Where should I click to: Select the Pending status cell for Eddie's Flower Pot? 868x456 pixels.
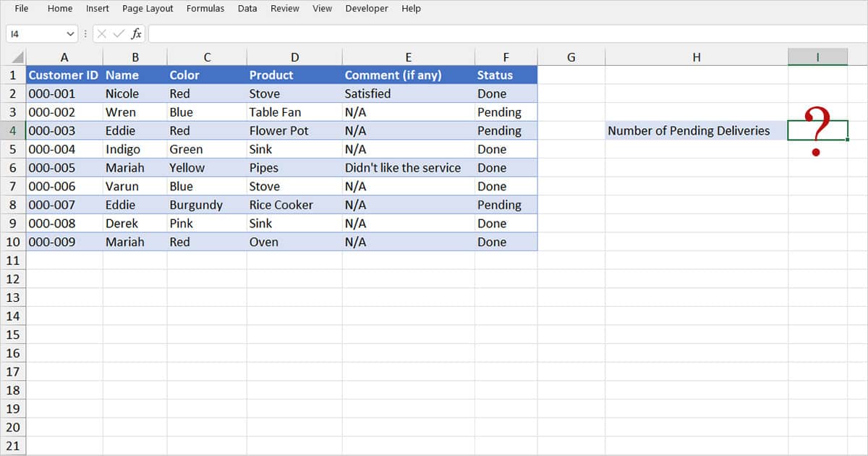pos(506,130)
